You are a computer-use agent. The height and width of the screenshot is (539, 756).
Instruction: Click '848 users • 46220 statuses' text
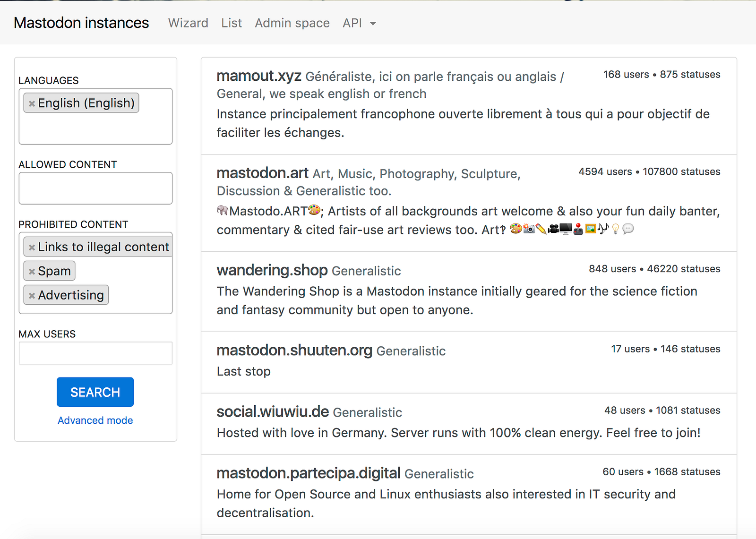pyautogui.click(x=654, y=269)
